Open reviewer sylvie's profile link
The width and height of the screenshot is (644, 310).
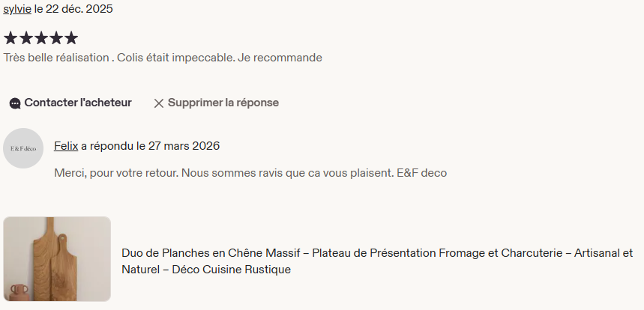pos(17,10)
